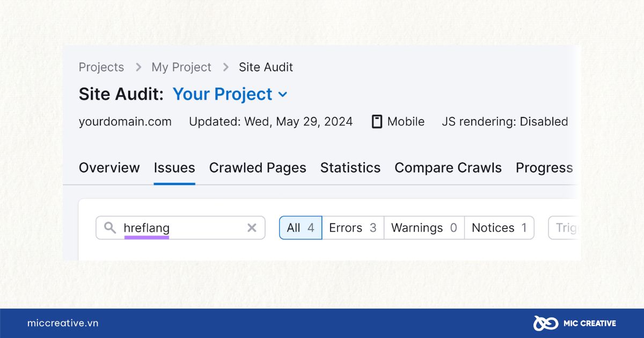Click the Projects breadcrumb link

101,67
